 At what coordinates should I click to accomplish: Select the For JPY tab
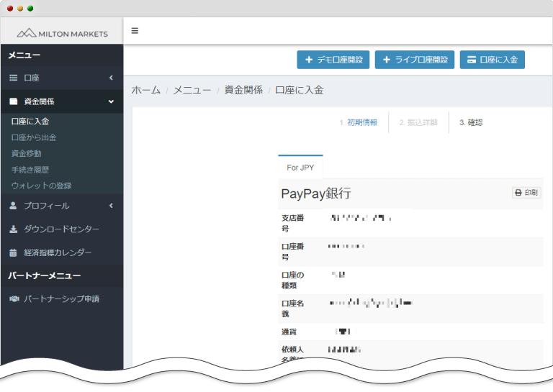(300, 168)
